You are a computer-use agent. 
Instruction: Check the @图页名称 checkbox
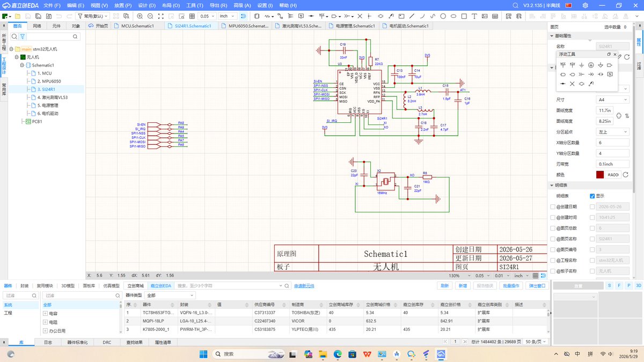[553, 239]
